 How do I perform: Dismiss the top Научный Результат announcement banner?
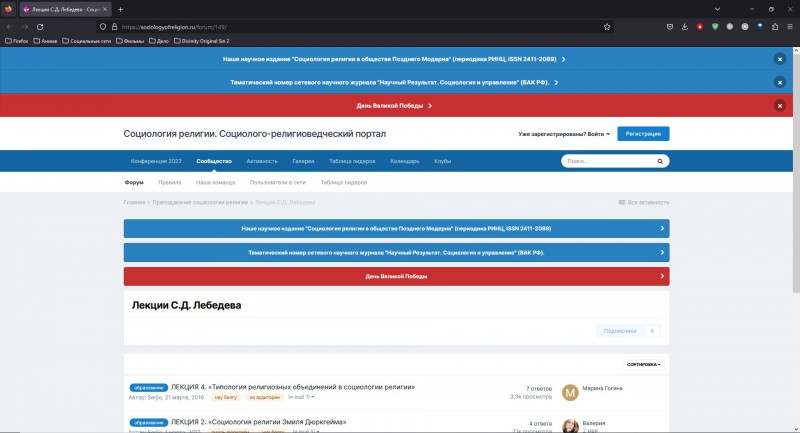[x=780, y=82]
